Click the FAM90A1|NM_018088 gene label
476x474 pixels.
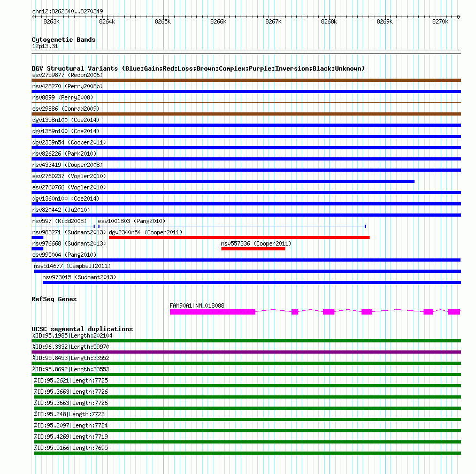(197, 305)
